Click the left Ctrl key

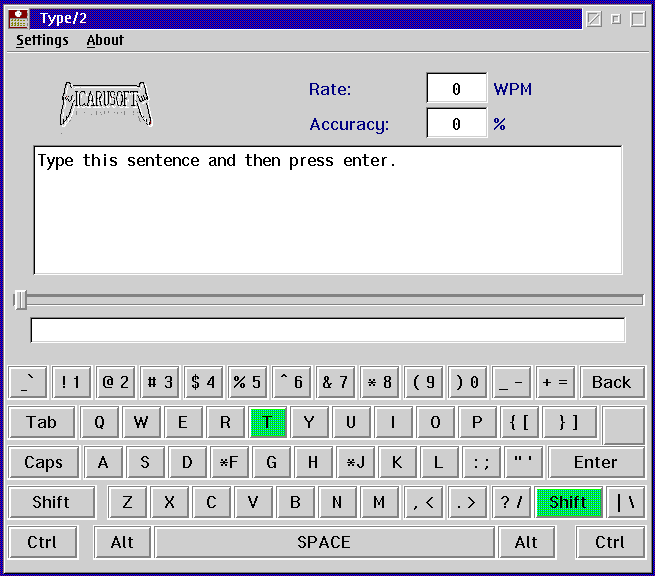[x=42, y=542]
